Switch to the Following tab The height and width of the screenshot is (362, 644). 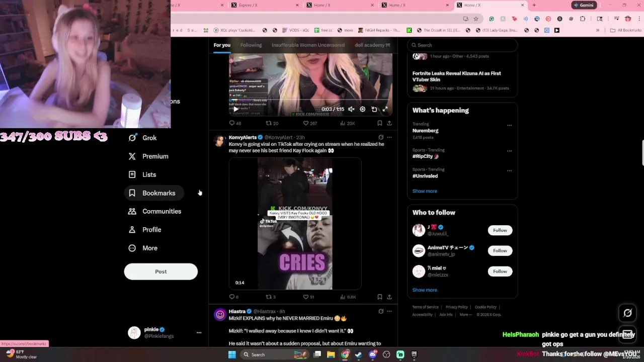(x=251, y=45)
